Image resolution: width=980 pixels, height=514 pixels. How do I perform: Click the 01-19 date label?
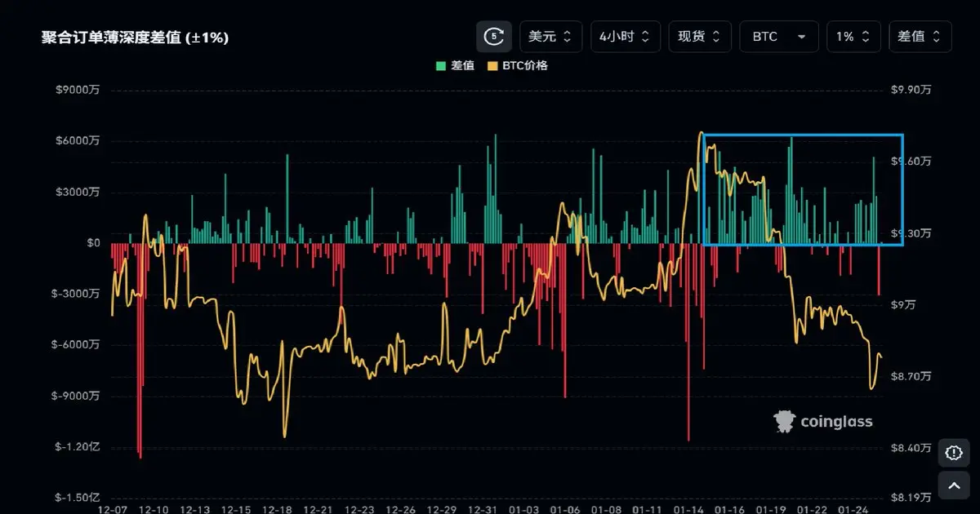pos(770,509)
